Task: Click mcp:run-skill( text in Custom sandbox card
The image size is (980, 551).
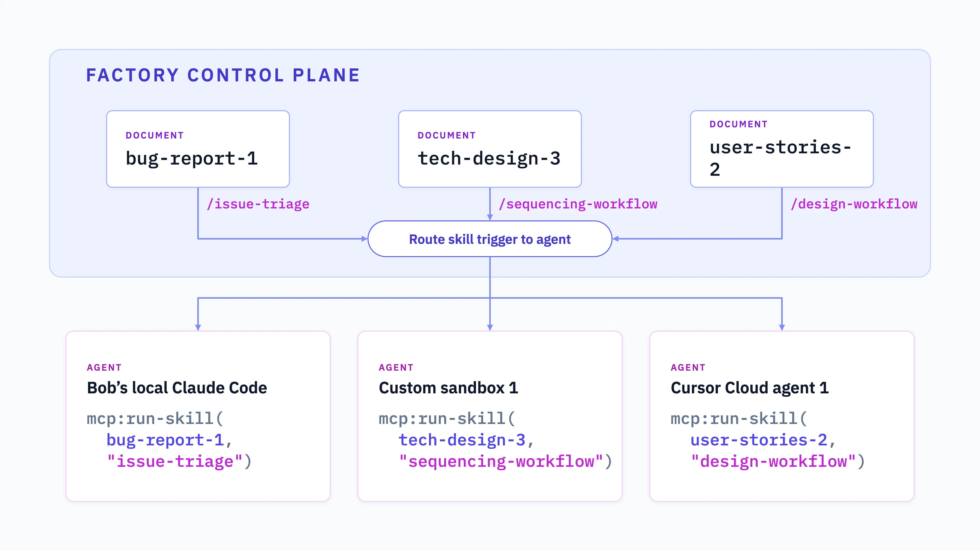Action: (447, 419)
